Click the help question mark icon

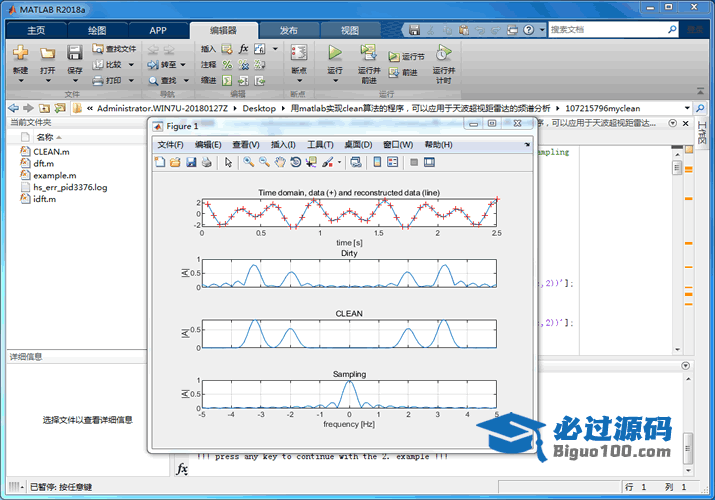528,30
